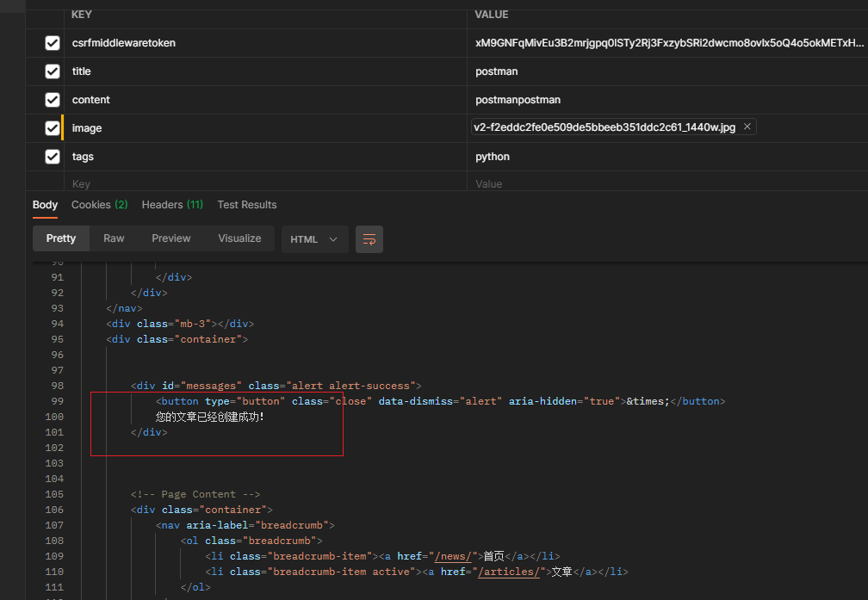Click the 'tags' key cell
The height and width of the screenshot is (600, 868).
266,157
